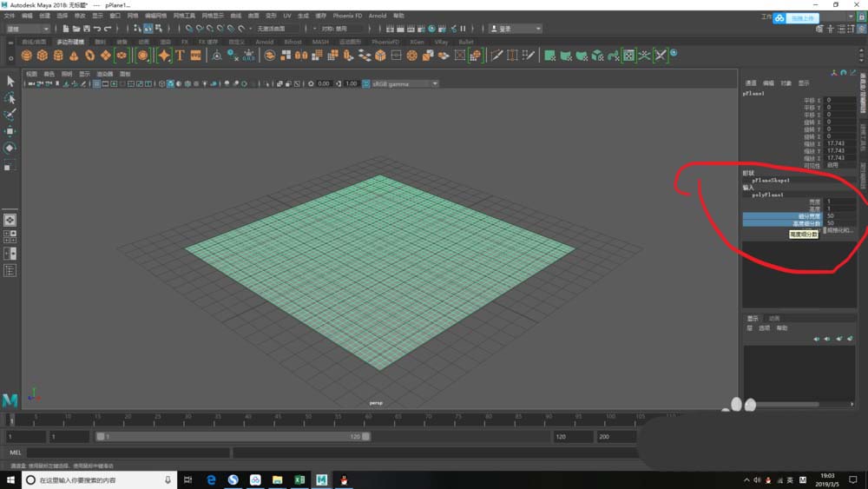Create a polygon sphere from the shelf

(26, 56)
